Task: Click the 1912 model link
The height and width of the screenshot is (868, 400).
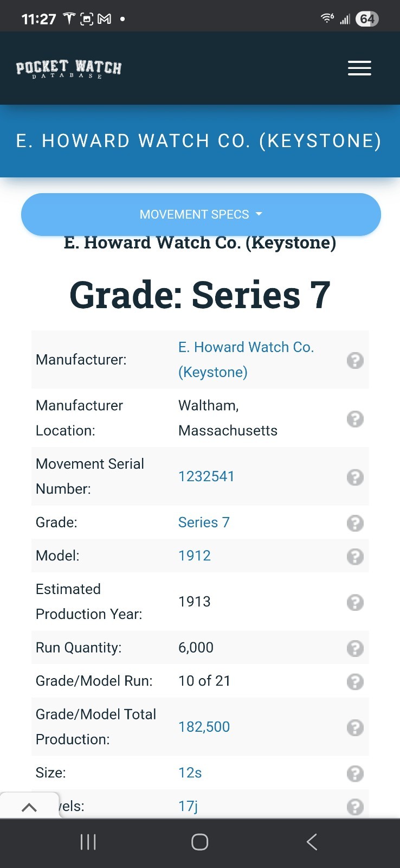Action: (194, 556)
